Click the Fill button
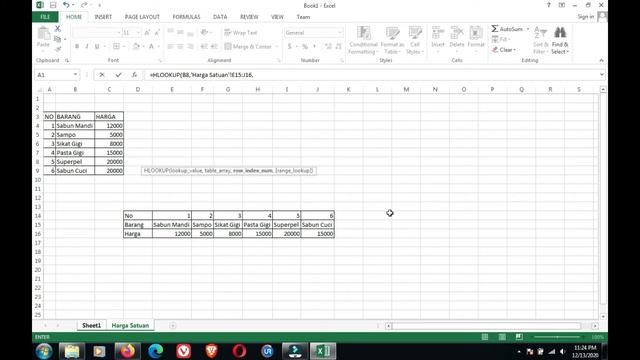 pyautogui.click(x=500, y=39)
